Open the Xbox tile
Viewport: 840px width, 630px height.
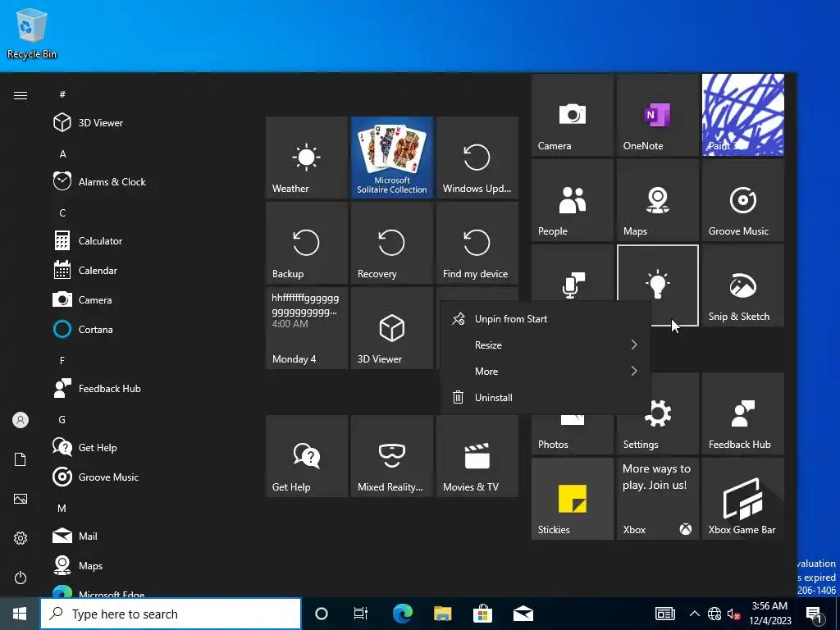tap(658, 499)
